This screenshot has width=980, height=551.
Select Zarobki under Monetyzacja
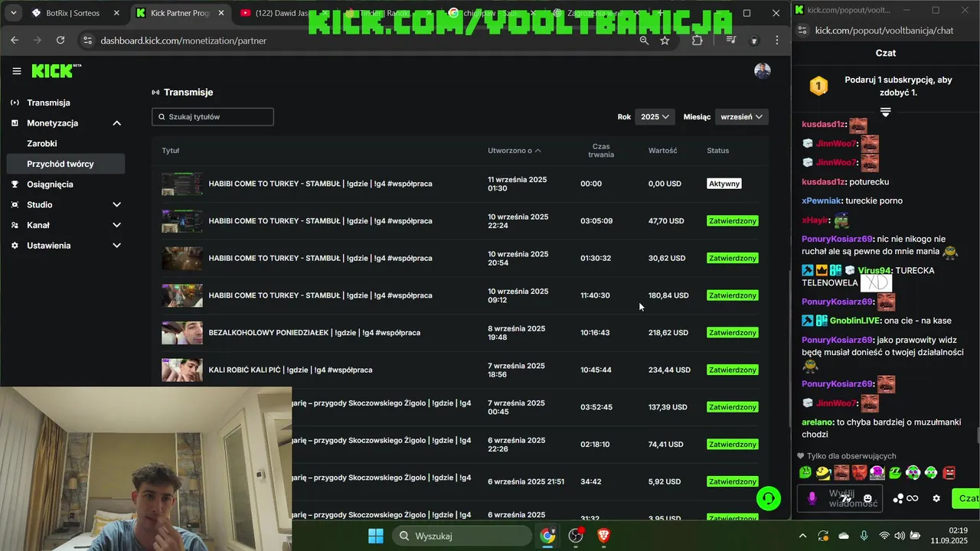click(x=42, y=144)
